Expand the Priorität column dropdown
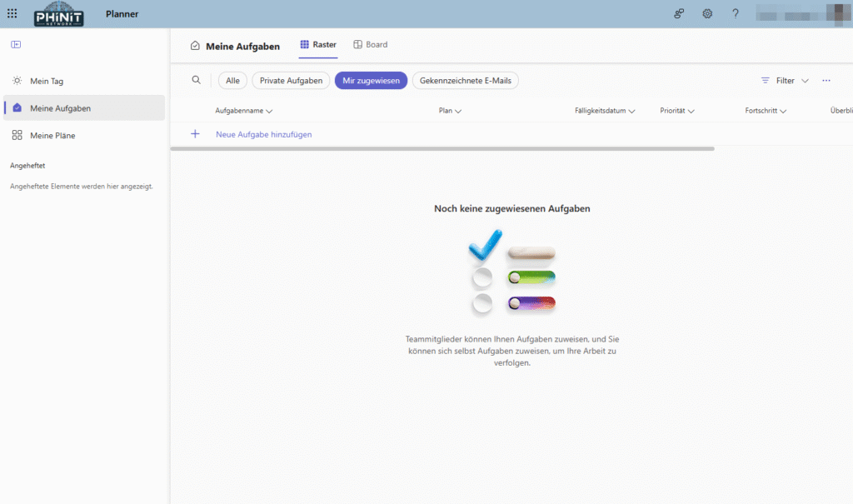853x504 pixels. pyautogui.click(x=677, y=110)
